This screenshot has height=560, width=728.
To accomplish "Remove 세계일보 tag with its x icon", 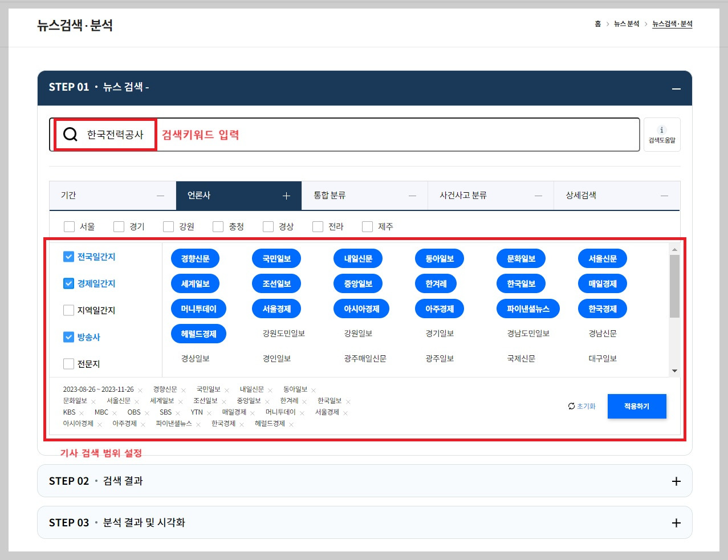I will 181,402.
